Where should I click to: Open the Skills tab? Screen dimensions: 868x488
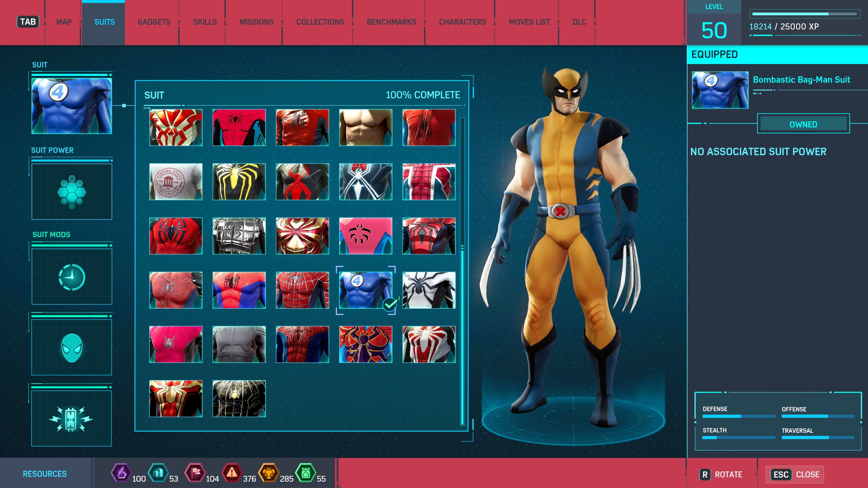tap(204, 22)
